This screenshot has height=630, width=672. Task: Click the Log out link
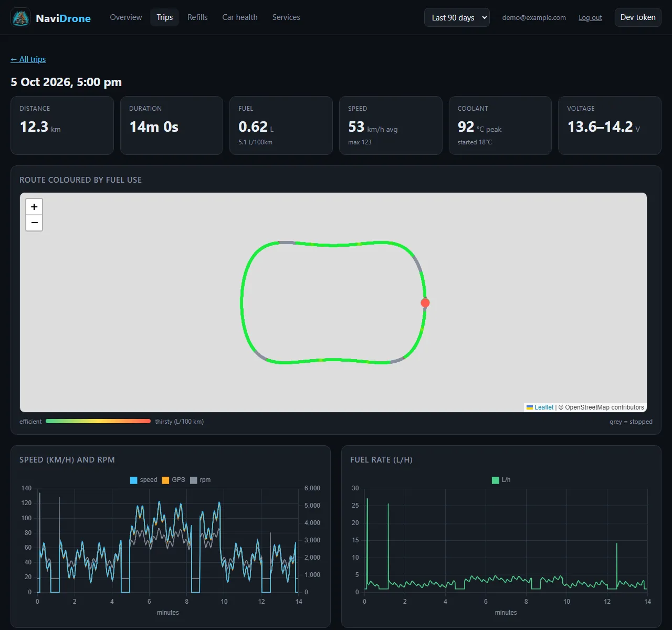tap(590, 18)
